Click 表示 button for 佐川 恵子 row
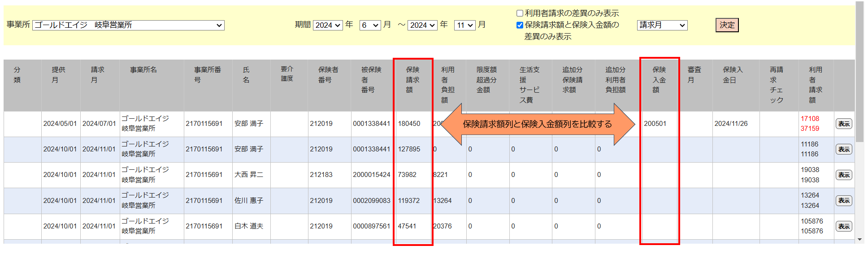 click(x=843, y=201)
